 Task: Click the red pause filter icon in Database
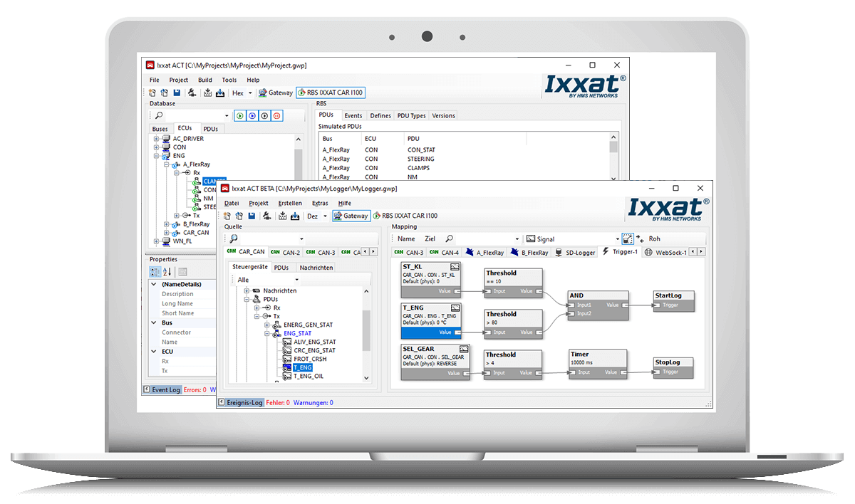(277, 115)
